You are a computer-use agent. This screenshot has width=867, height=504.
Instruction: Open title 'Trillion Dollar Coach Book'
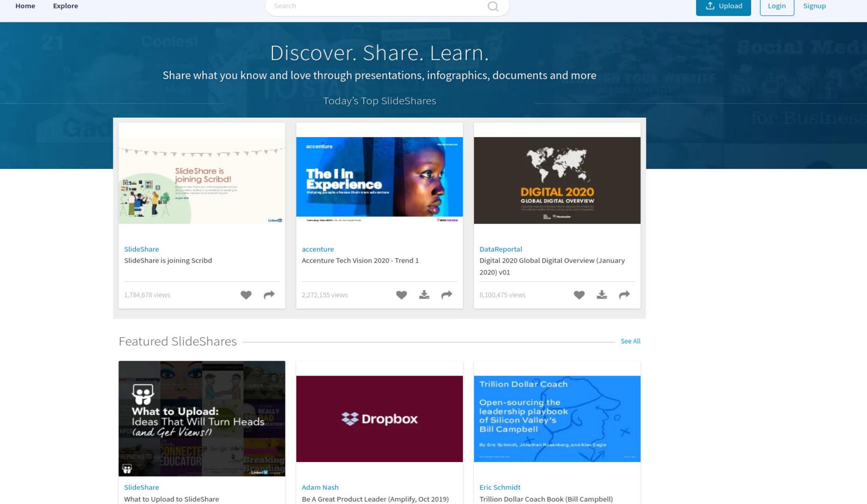point(546,499)
